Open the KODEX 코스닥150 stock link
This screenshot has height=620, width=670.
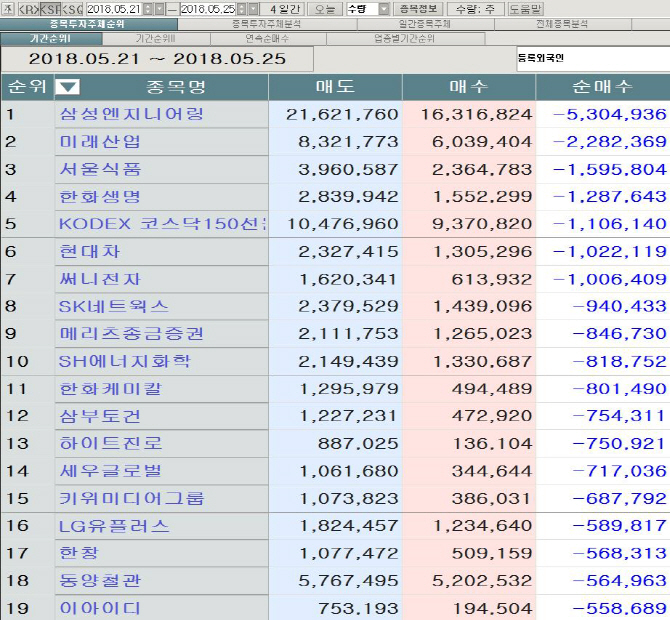pyautogui.click(x=162, y=224)
